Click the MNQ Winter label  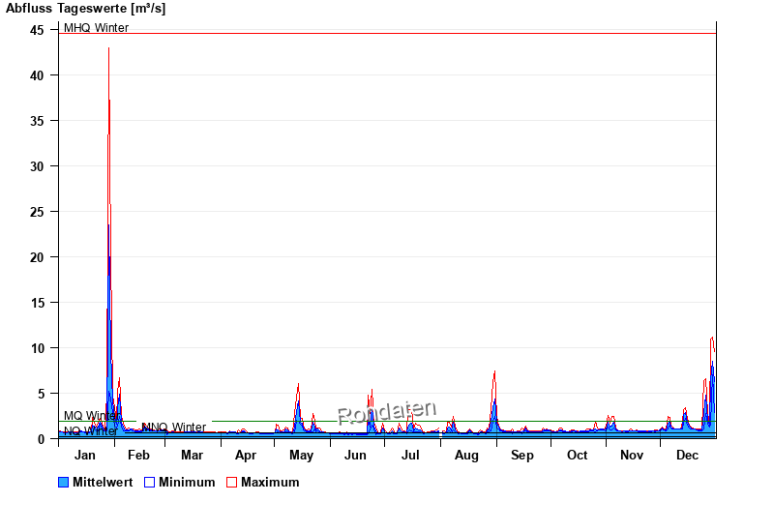coord(174,428)
